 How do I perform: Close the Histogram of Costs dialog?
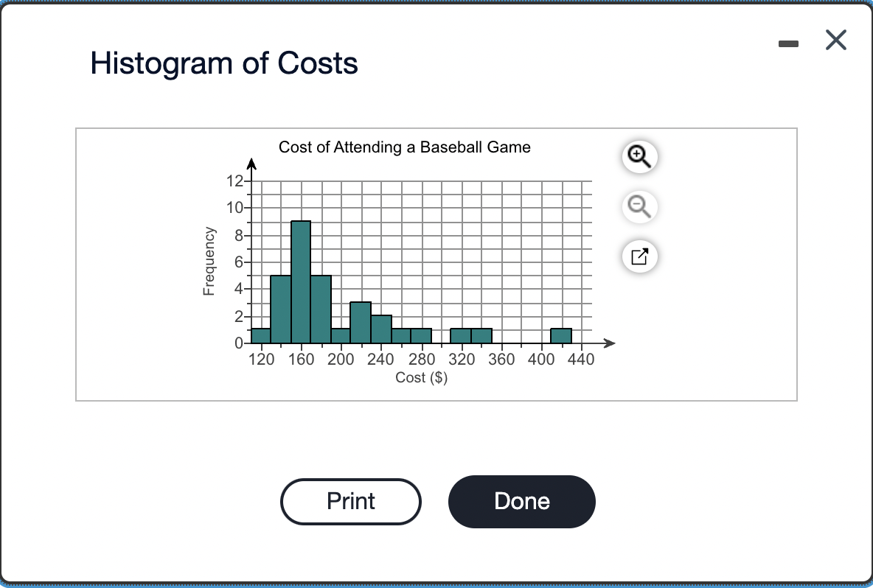pyautogui.click(x=835, y=41)
